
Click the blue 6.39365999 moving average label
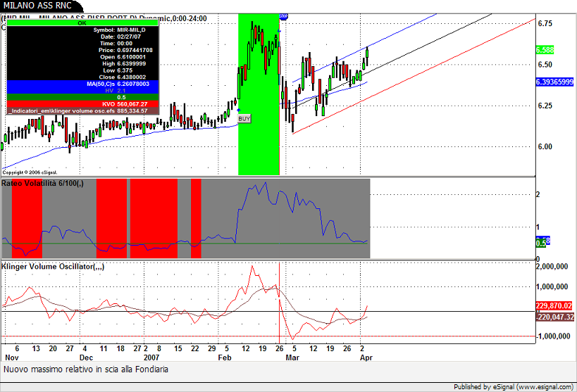point(555,82)
